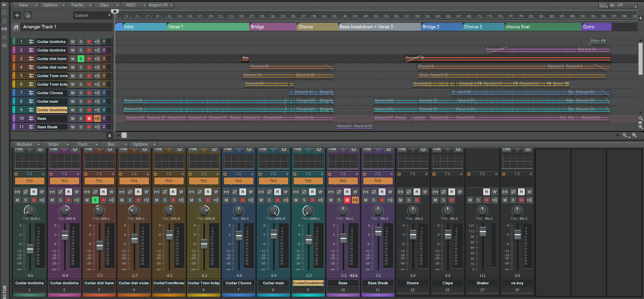Unsolo Guitar dist harm track in track list
The image size is (644, 299).
81,59
